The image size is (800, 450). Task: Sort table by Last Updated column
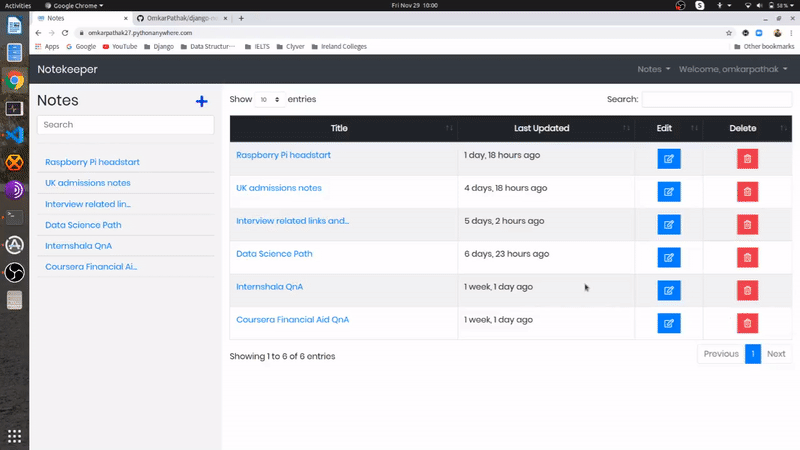pyautogui.click(x=546, y=129)
